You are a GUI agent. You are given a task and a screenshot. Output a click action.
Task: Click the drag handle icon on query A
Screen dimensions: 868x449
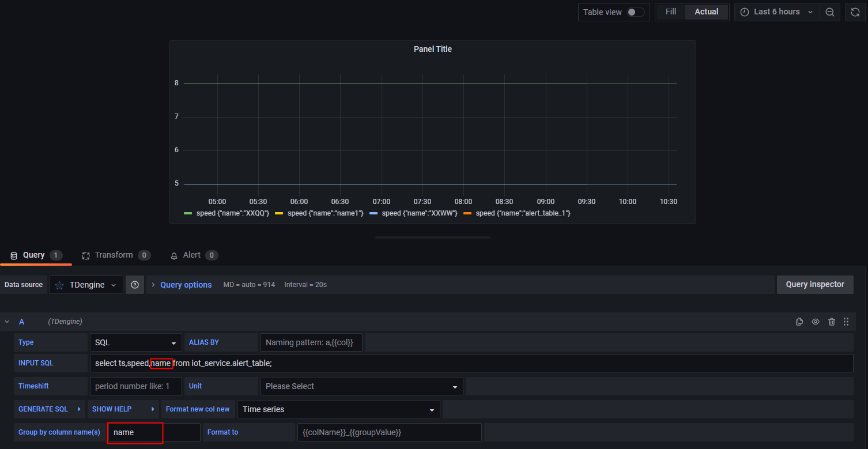click(846, 322)
